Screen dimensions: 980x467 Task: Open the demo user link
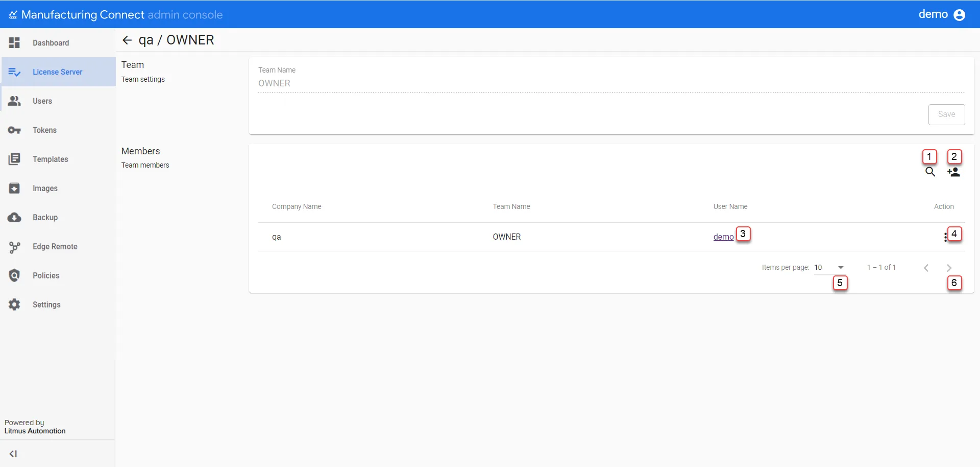pyautogui.click(x=723, y=237)
